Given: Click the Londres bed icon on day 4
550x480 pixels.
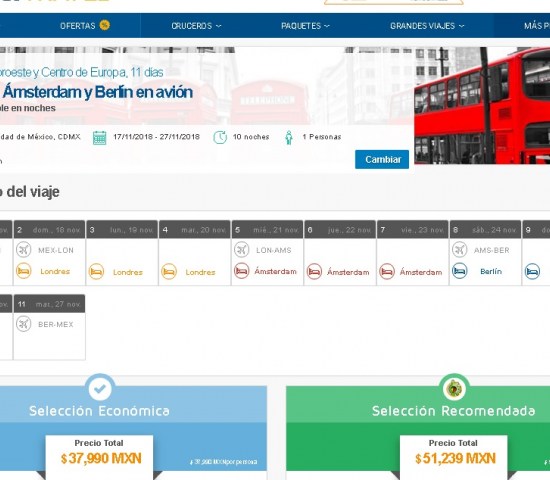Looking at the screenshot, I should 169,272.
